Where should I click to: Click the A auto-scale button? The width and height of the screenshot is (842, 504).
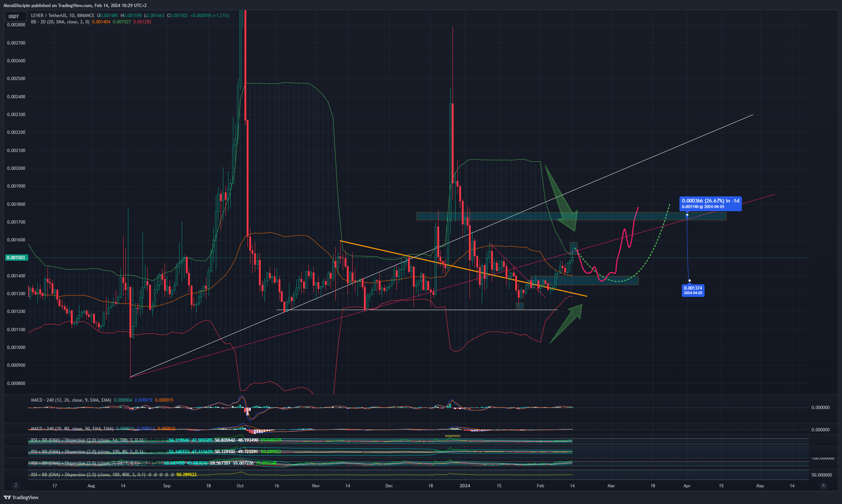point(823,485)
